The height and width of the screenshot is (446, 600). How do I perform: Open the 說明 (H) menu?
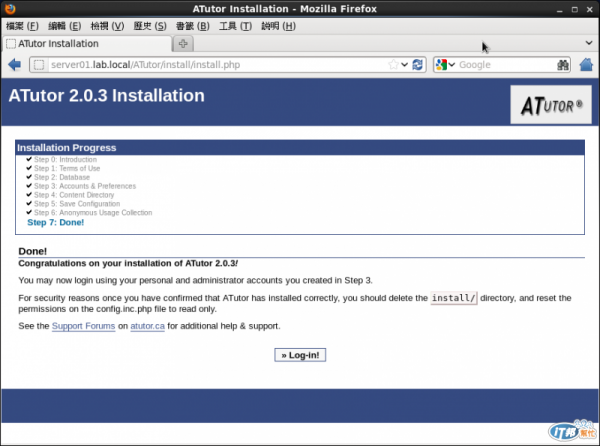pos(278,26)
